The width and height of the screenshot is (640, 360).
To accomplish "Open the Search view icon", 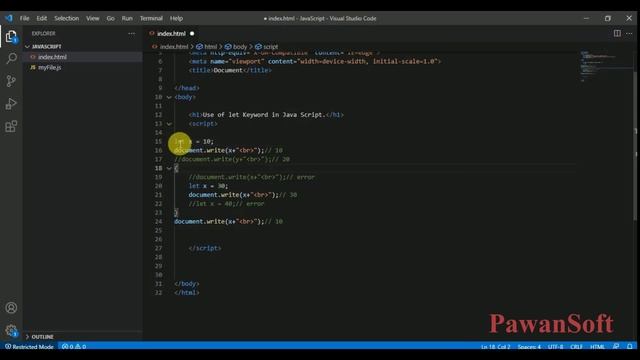I will [x=11, y=58].
